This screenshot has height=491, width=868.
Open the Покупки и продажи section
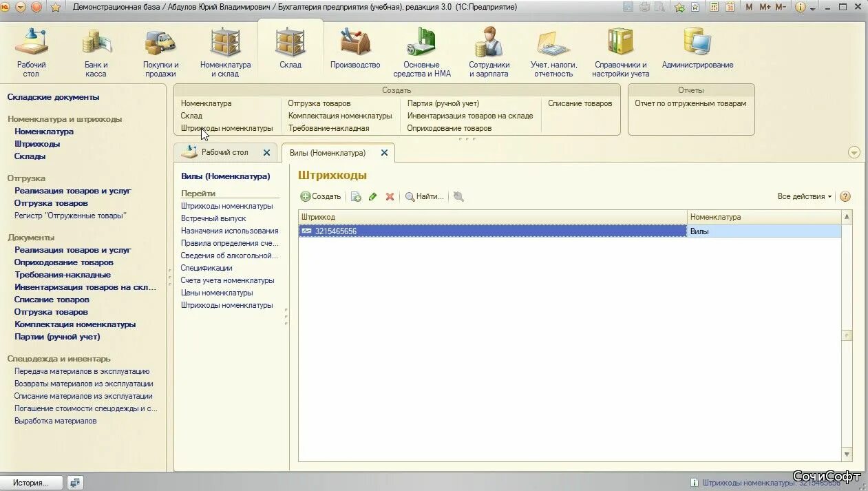160,52
